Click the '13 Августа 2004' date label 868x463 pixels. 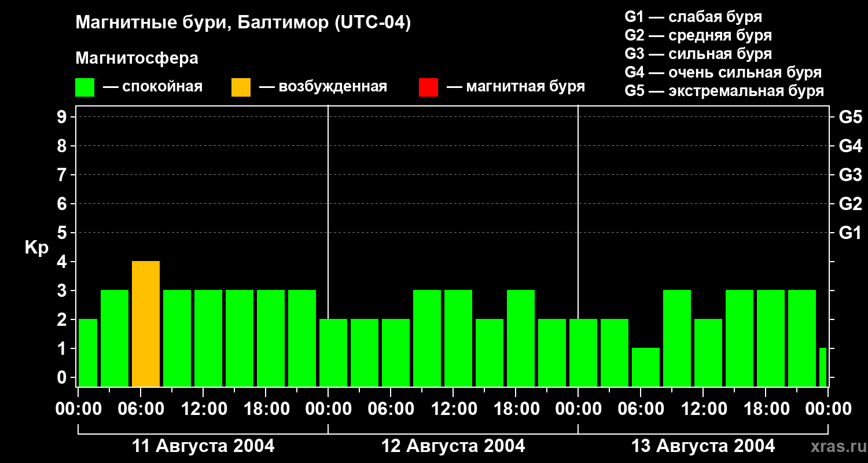tap(703, 446)
